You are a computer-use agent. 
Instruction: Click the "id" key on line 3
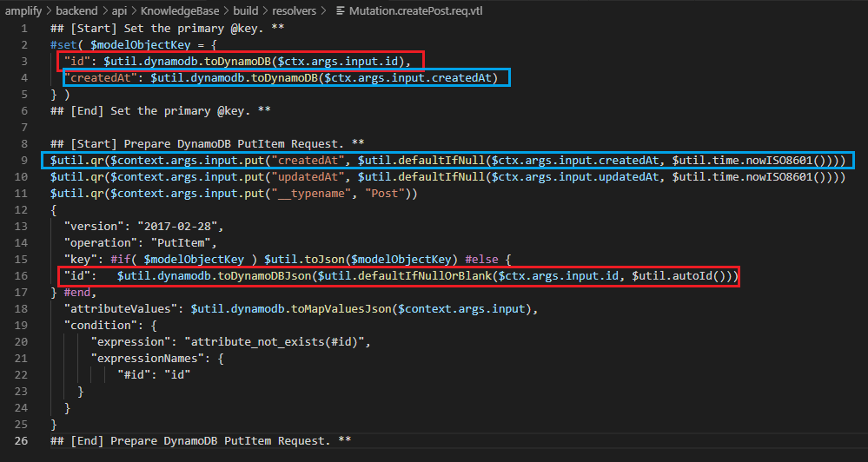tap(77, 62)
